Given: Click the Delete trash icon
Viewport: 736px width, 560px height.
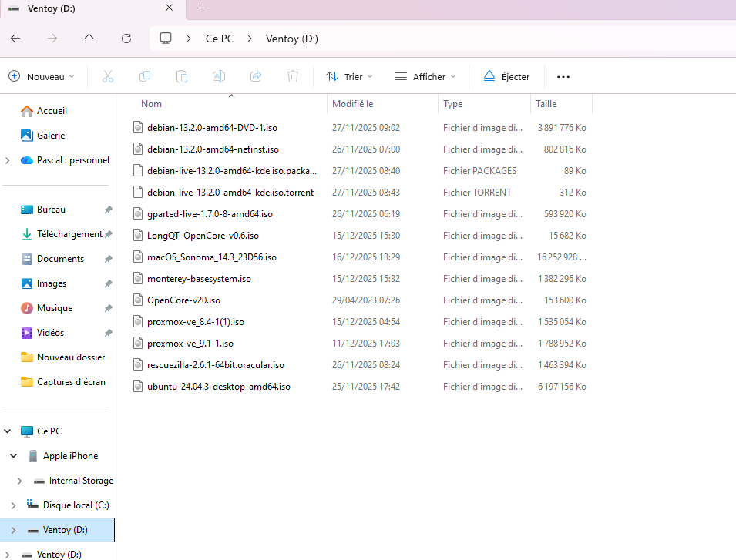Looking at the screenshot, I should click(293, 76).
